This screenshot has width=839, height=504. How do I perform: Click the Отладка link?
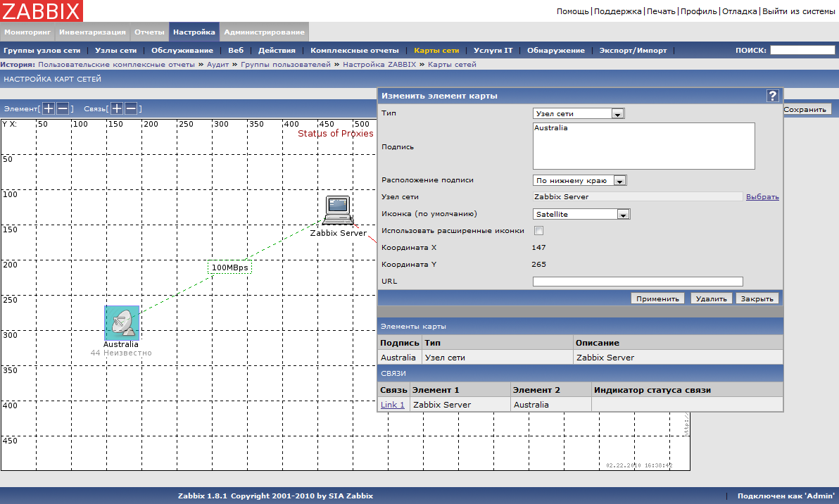(x=740, y=11)
